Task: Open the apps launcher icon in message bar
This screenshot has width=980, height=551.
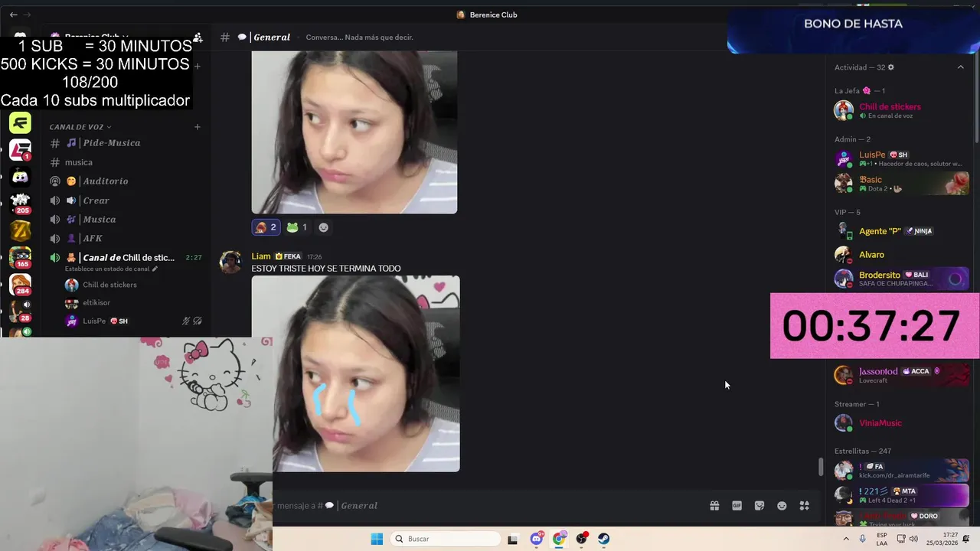Action: click(x=805, y=506)
